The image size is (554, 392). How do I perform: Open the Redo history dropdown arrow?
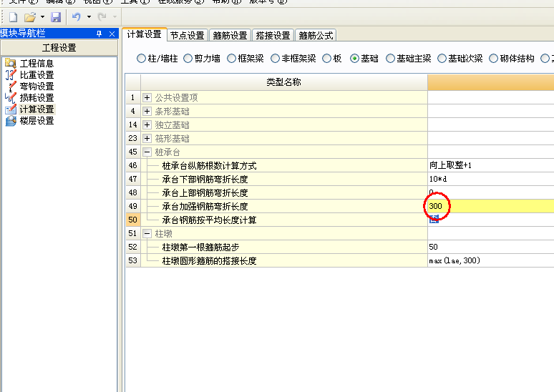click(115, 17)
